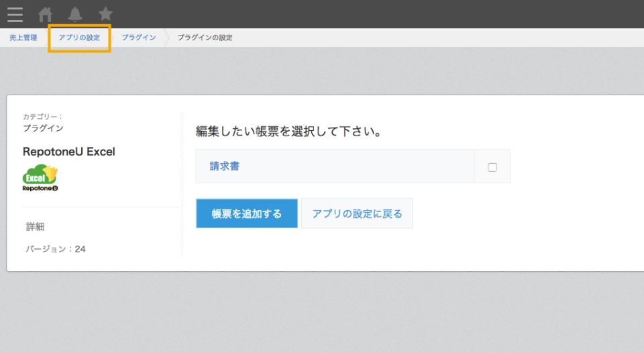Open the 請求書 form link

pyautogui.click(x=225, y=166)
